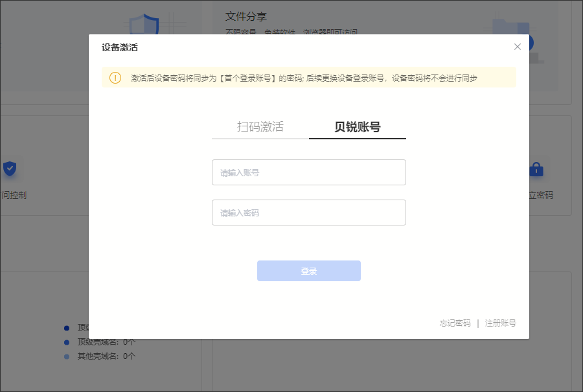Focus the 请输入密码 password field
The width and height of the screenshot is (583, 392).
coord(308,213)
